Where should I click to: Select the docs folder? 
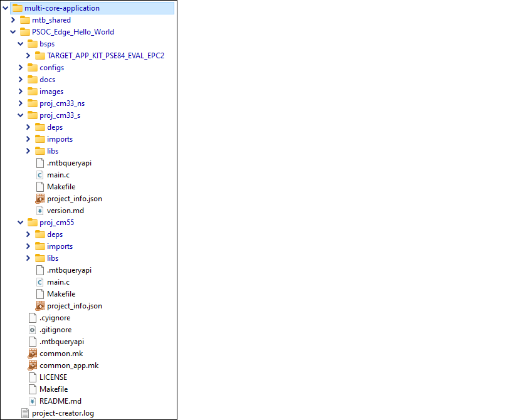pyautogui.click(x=47, y=80)
